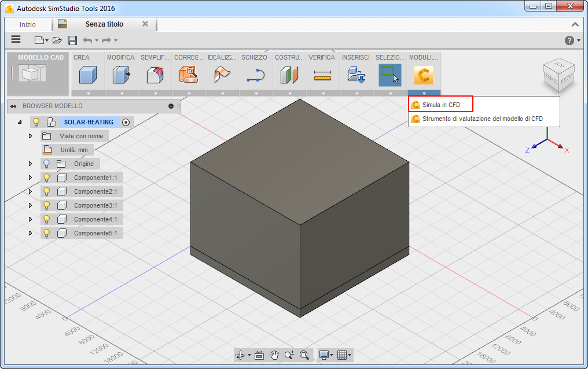Hide Componente2:1 via its bulb

(x=46, y=191)
